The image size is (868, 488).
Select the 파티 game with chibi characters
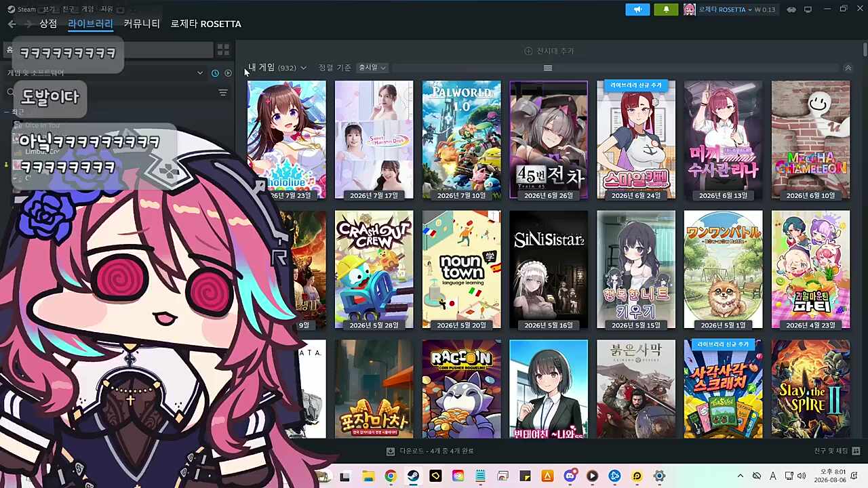click(810, 270)
